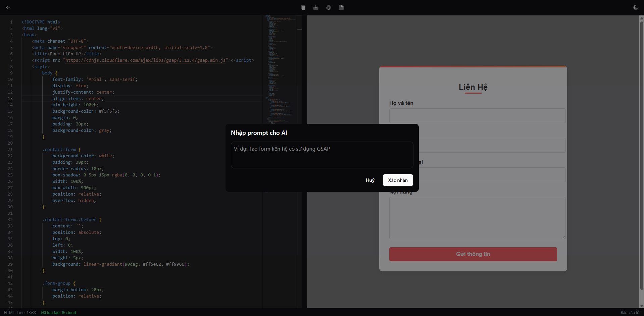Screen dimensions: 644x316
Task: Click the smiley file AI icon
Action: pos(341,7)
